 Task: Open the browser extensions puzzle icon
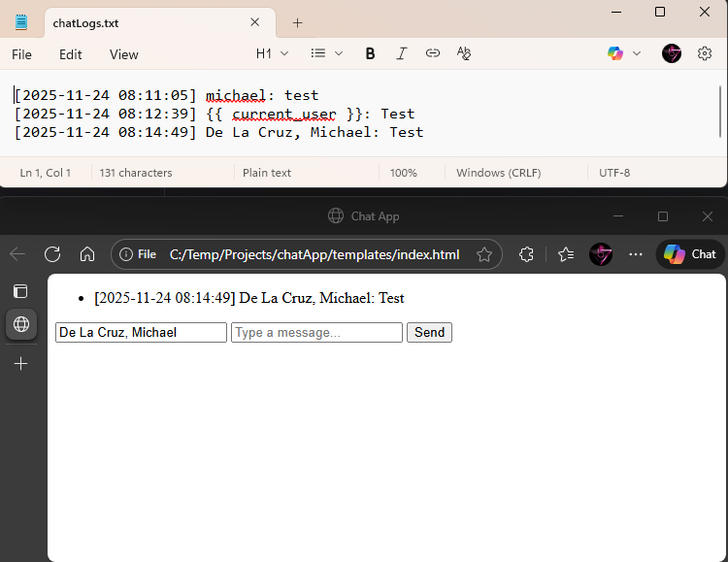[527, 254]
